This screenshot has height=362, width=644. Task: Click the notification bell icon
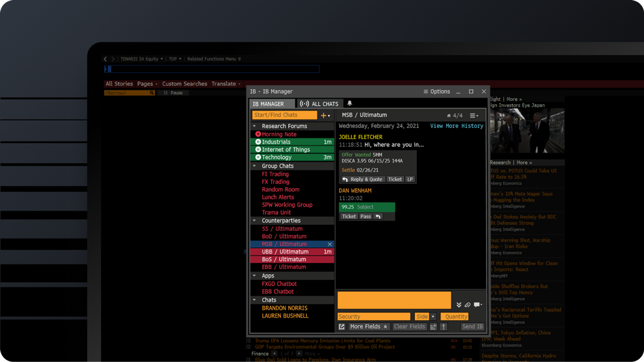(x=349, y=103)
